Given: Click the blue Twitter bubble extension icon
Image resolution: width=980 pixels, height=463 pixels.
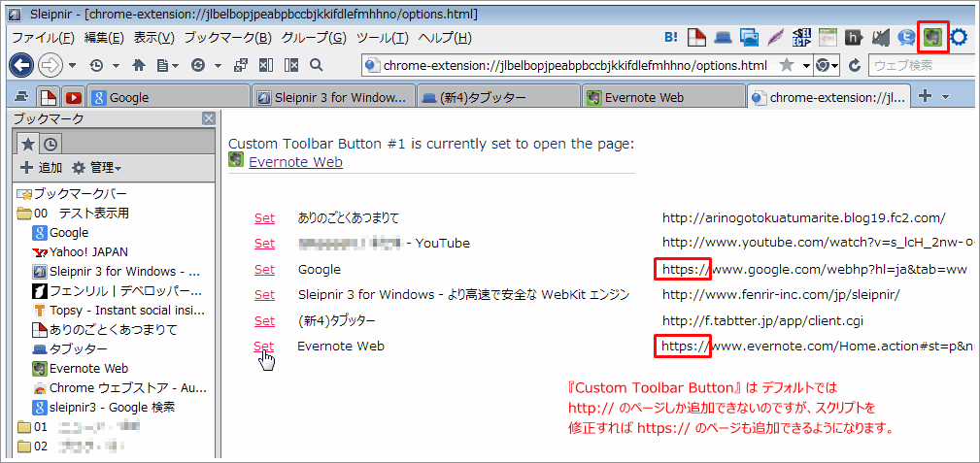Looking at the screenshot, I should (906, 38).
